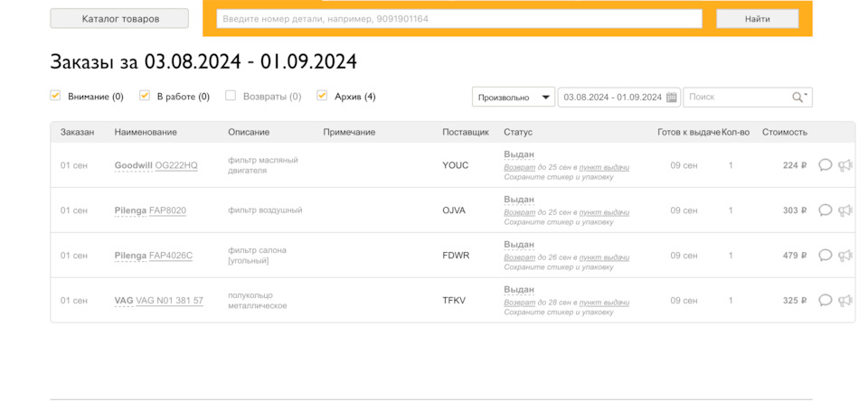
Task: Enable the Возвраты (0) checkbox
Action: (231, 96)
